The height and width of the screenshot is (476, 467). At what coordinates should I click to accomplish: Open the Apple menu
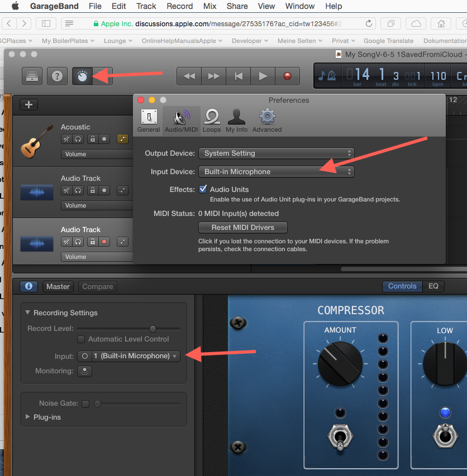(x=16, y=6)
